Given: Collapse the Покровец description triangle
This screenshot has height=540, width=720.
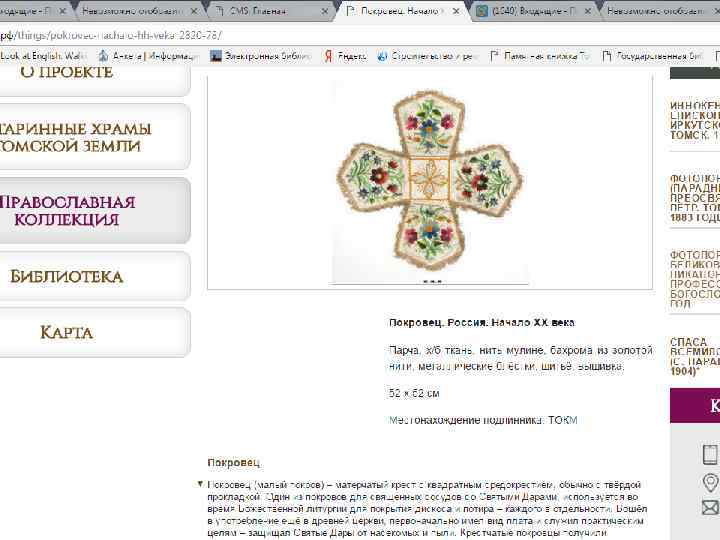Looking at the screenshot, I should [200, 484].
